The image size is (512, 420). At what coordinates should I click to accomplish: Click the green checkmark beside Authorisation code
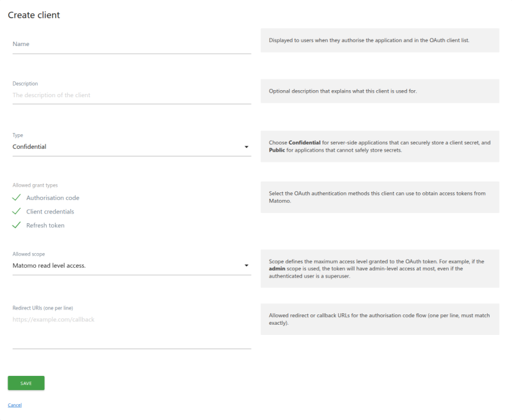(15, 198)
